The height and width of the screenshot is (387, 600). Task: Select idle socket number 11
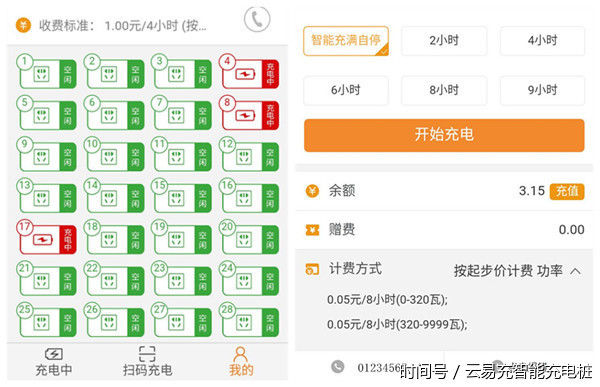pos(181,155)
